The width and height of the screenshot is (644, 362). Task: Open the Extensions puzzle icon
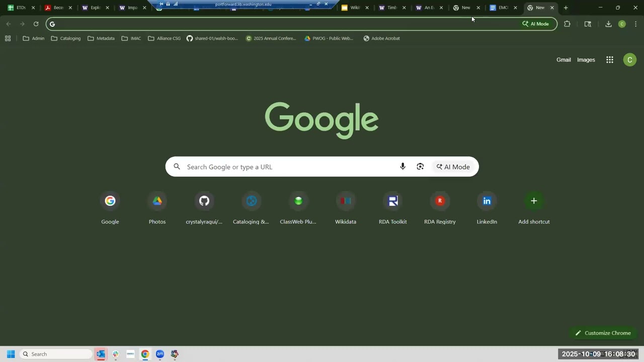tap(567, 24)
